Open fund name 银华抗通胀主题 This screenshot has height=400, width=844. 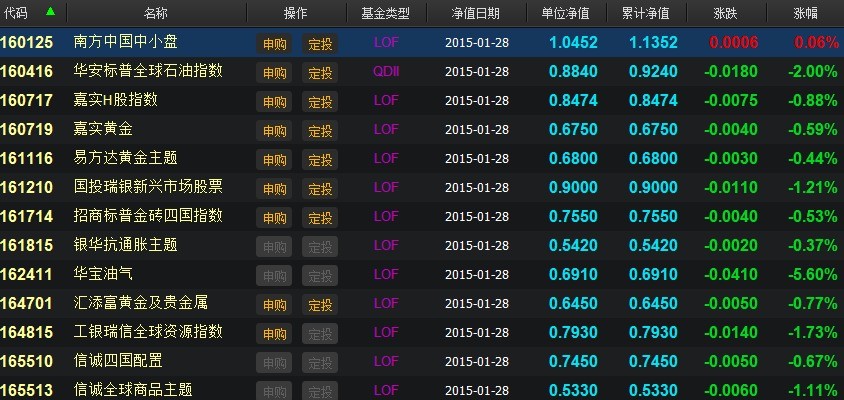coord(125,245)
